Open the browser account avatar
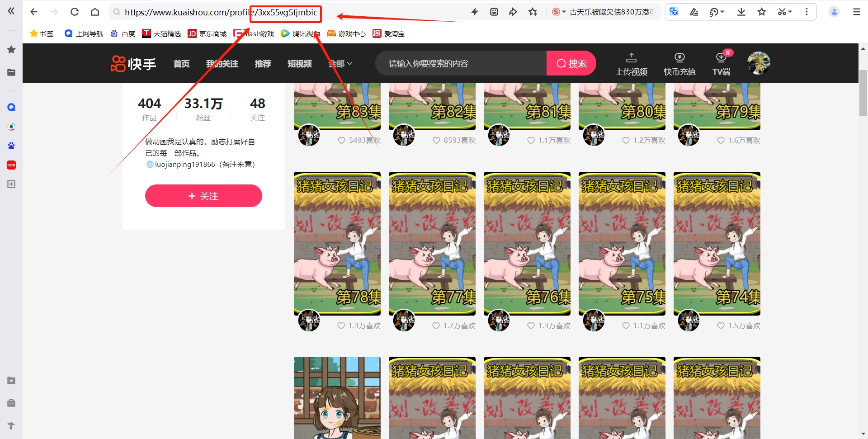The width and height of the screenshot is (868, 439). (834, 12)
